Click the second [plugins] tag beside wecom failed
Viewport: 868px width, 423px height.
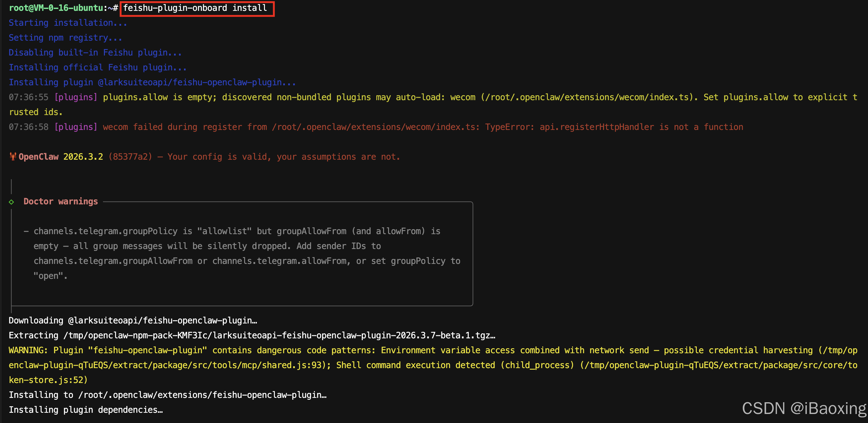click(76, 127)
